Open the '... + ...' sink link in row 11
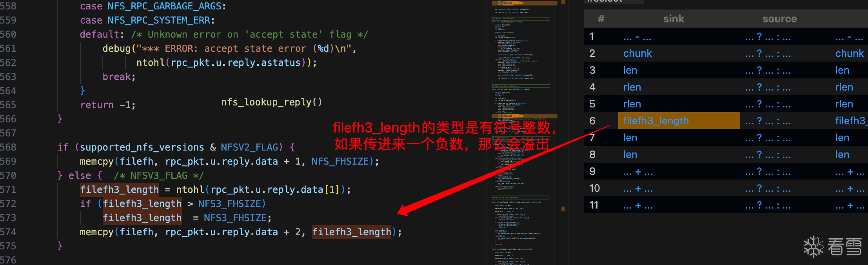Viewport: 868px width, 265px height. [638, 205]
